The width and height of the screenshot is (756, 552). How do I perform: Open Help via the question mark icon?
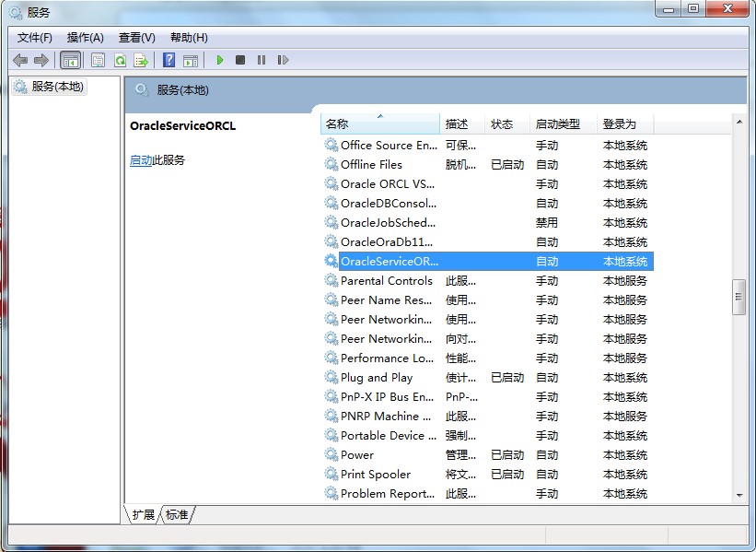point(169,60)
